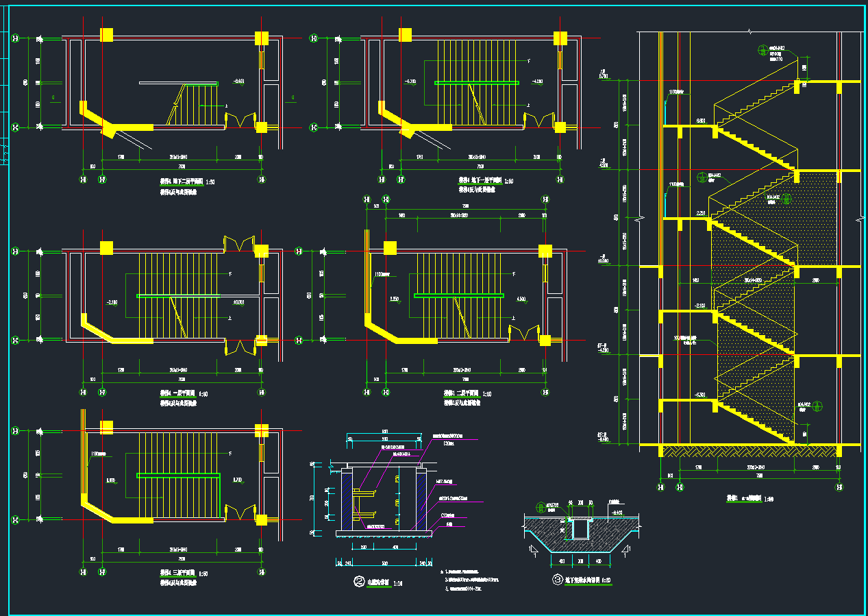The image size is (868, 616).
Task: Click the 2.250 landing elevation label in section
Action: pos(701,214)
